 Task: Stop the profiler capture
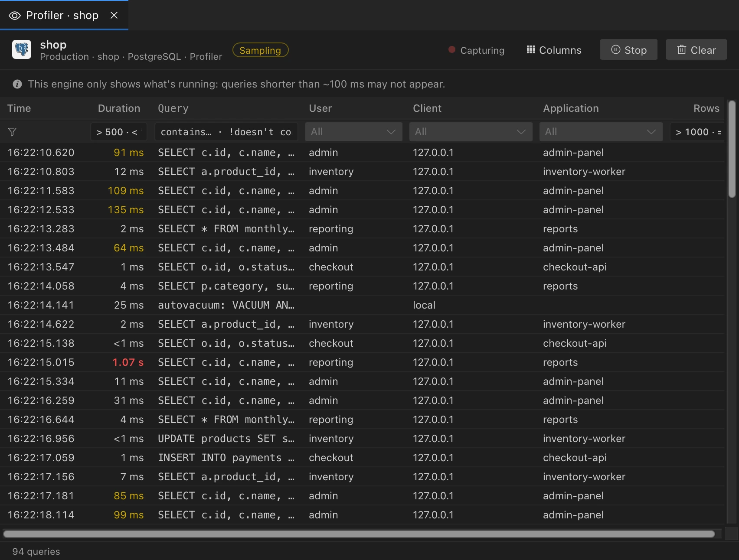[628, 50]
